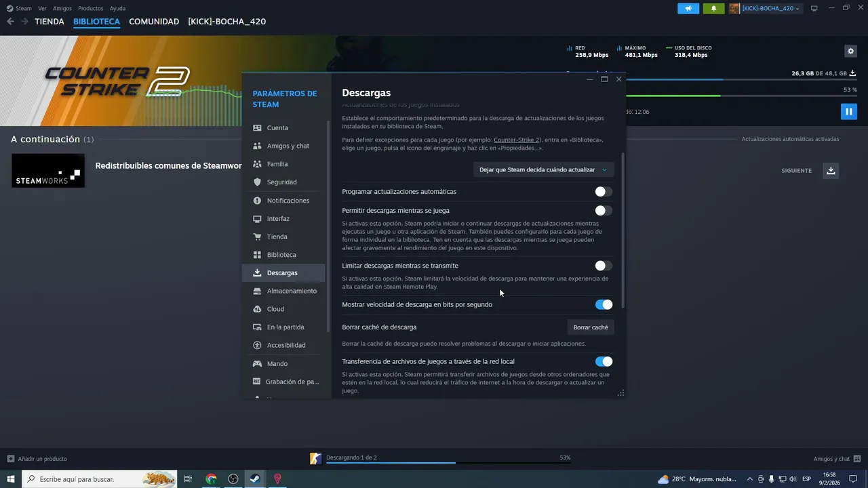Viewport: 868px width, 488px height.
Task: Click the Windows search box
Action: pos(100,479)
